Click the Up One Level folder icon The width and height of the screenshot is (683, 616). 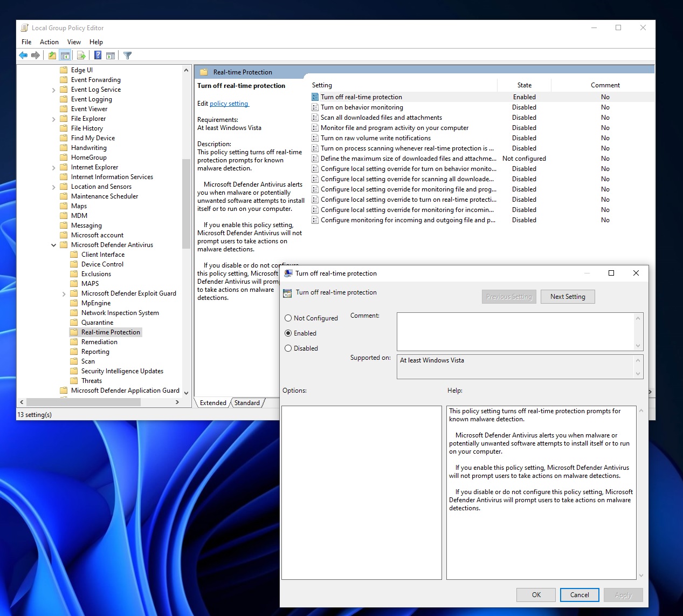pos(52,55)
